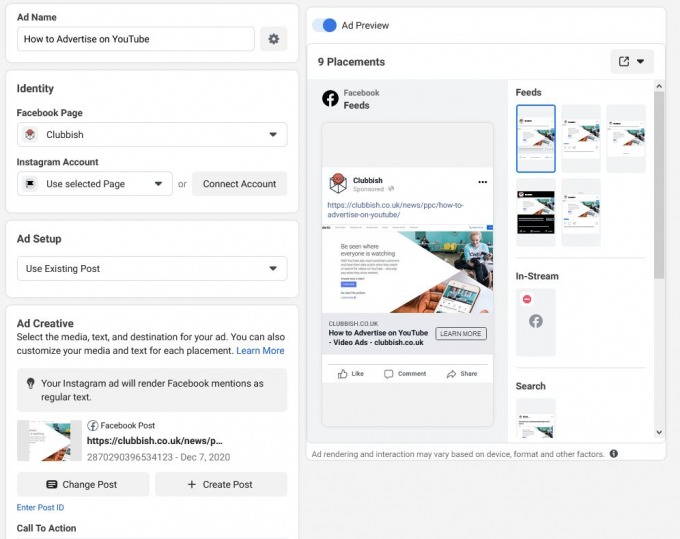Click the Facebook logo above Feeds preview
Image resolution: width=680 pixels, height=539 pixels.
330,98
